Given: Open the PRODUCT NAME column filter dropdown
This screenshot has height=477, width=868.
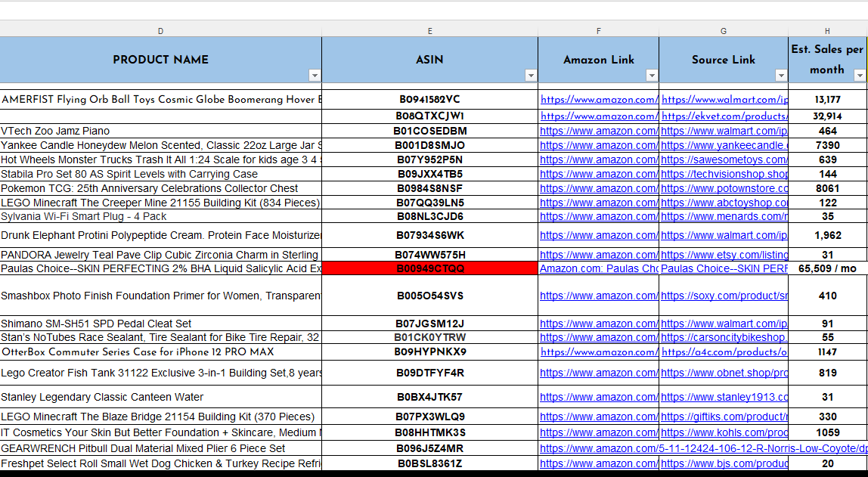Looking at the screenshot, I should 315,76.
